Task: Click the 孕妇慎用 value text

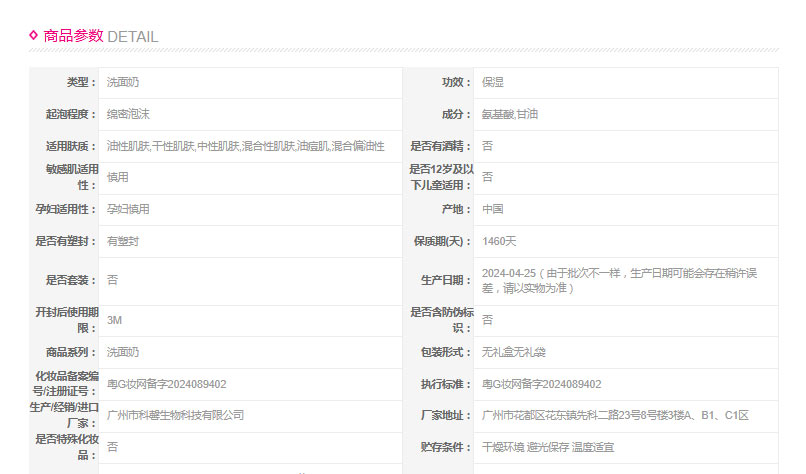Action: pos(128,209)
